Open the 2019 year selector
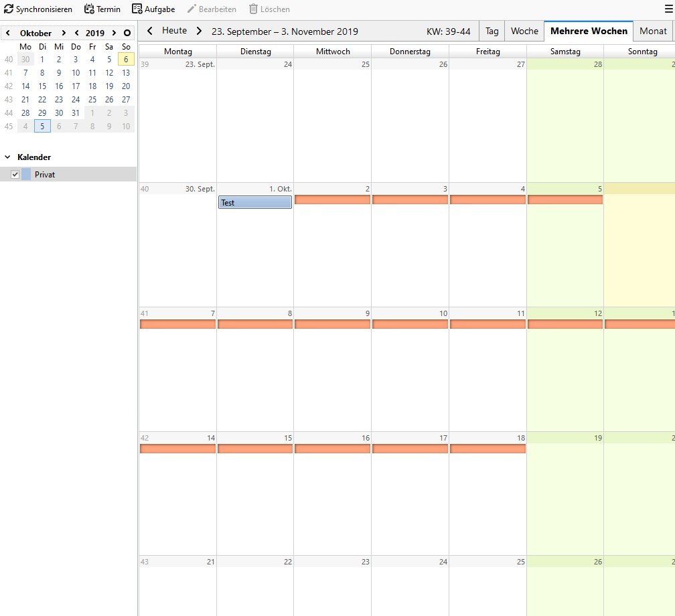 pyautogui.click(x=95, y=33)
